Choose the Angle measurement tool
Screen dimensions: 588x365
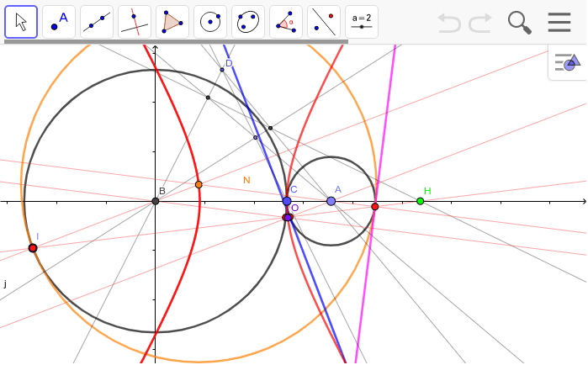(x=286, y=22)
